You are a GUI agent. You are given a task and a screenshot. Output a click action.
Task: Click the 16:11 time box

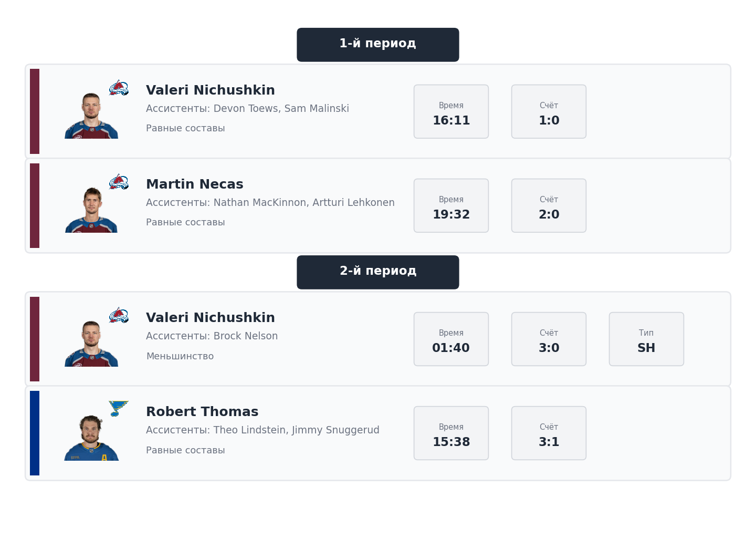(x=451, y=112)
